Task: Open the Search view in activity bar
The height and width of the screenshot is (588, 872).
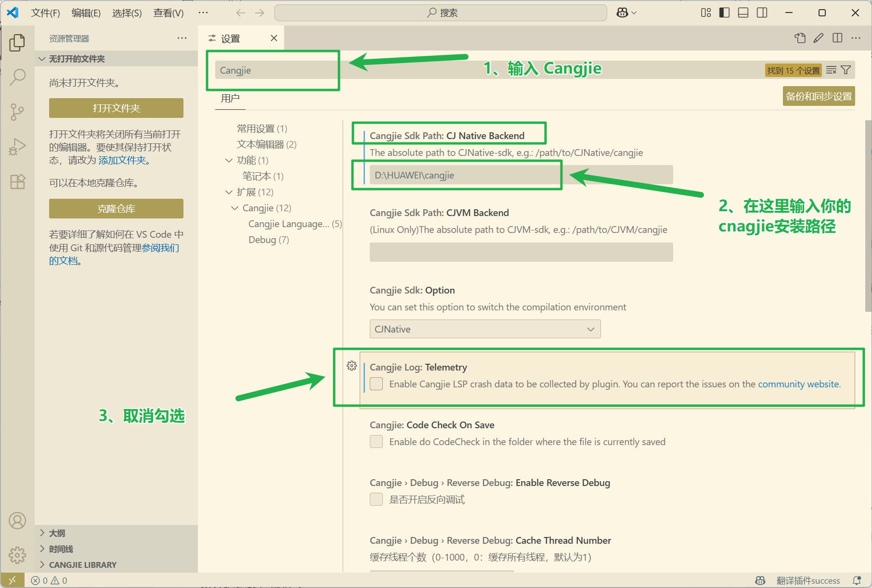Action: 17,77
